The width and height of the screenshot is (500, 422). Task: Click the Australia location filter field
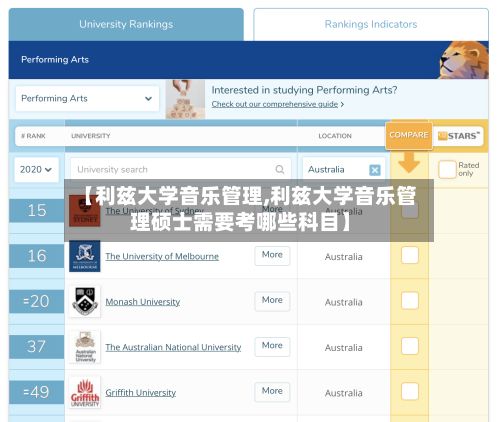coord(344,170)
